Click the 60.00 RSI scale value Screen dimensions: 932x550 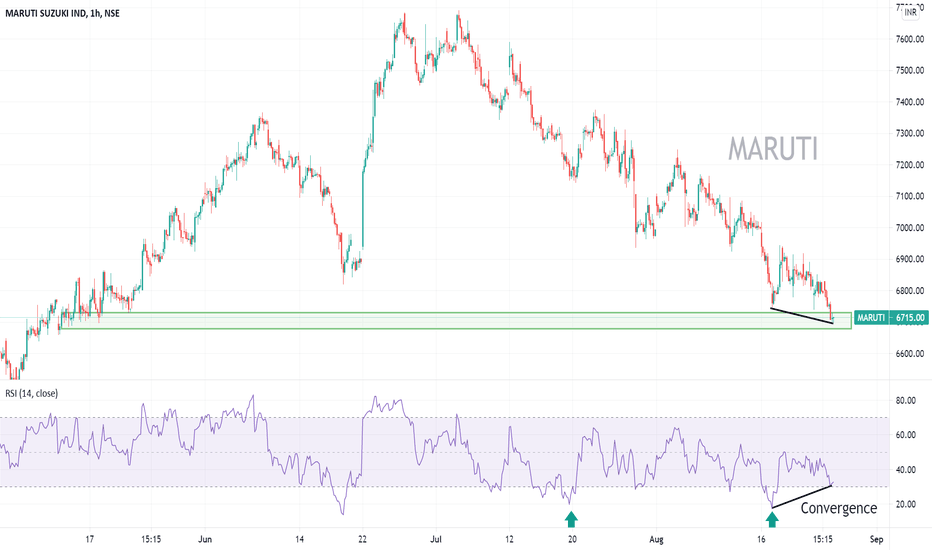pyautogui.click(x=905, y=435)
